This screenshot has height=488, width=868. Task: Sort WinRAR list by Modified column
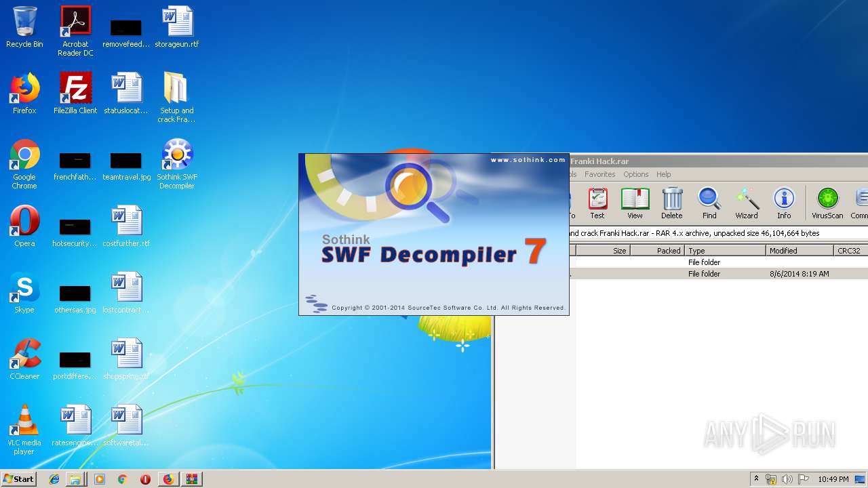[x=800, y=251]
